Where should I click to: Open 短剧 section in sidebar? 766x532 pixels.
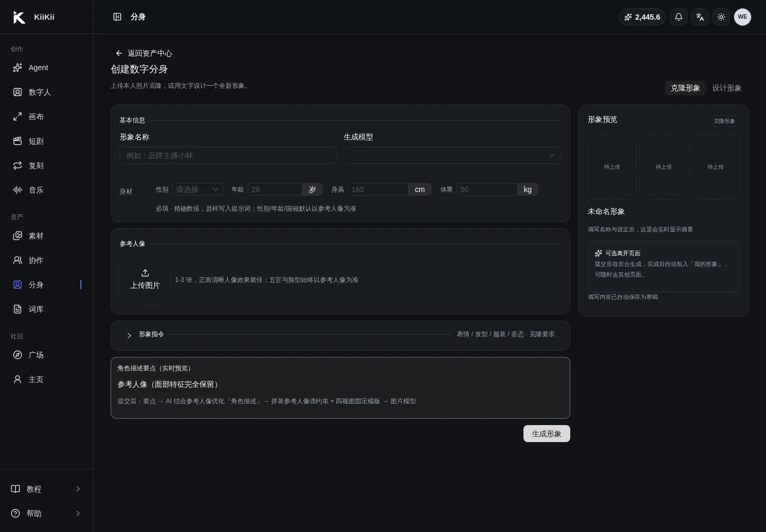[47, 141]
